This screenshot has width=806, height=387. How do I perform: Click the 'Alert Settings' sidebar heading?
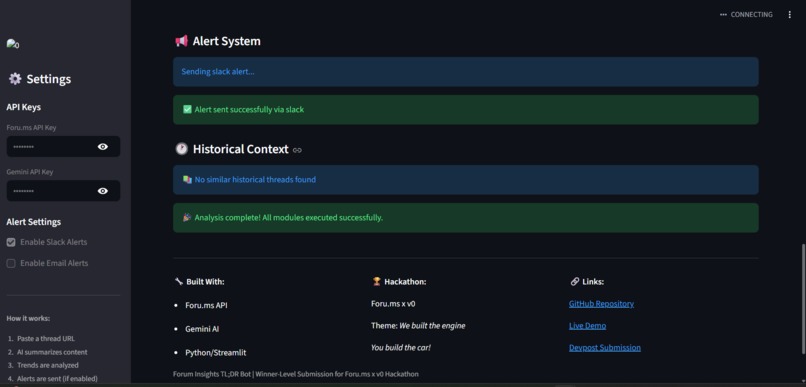point(33,222)
